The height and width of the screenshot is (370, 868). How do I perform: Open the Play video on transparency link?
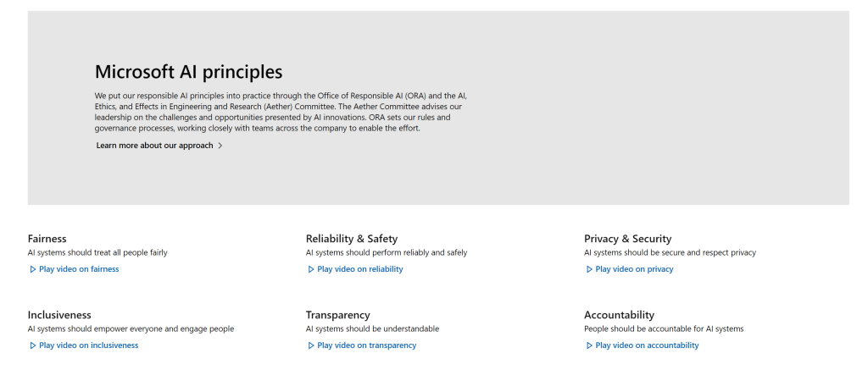366,345
